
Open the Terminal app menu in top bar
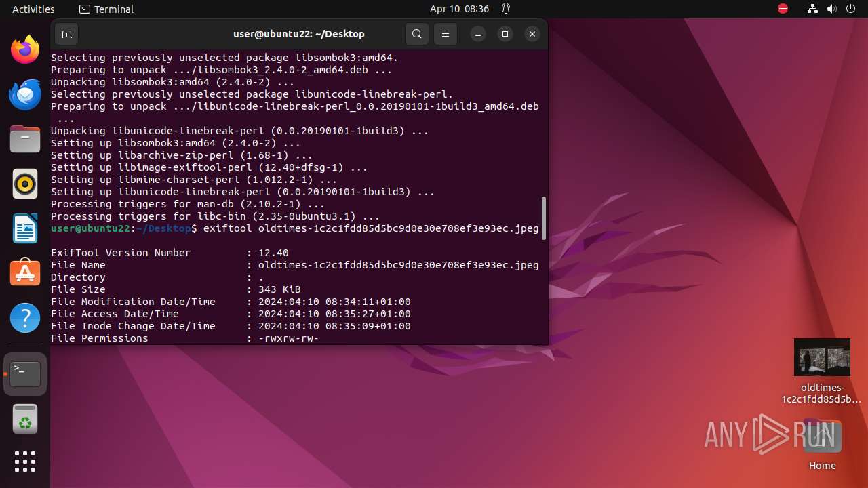point(106,9)
